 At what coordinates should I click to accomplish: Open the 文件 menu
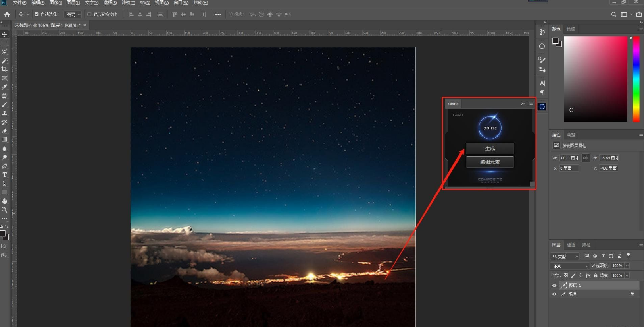[x=19, y=3]
